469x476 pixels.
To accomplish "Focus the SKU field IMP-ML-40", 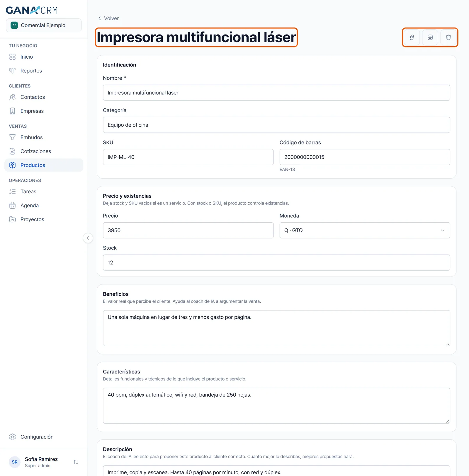I will (x=188, y=157).
